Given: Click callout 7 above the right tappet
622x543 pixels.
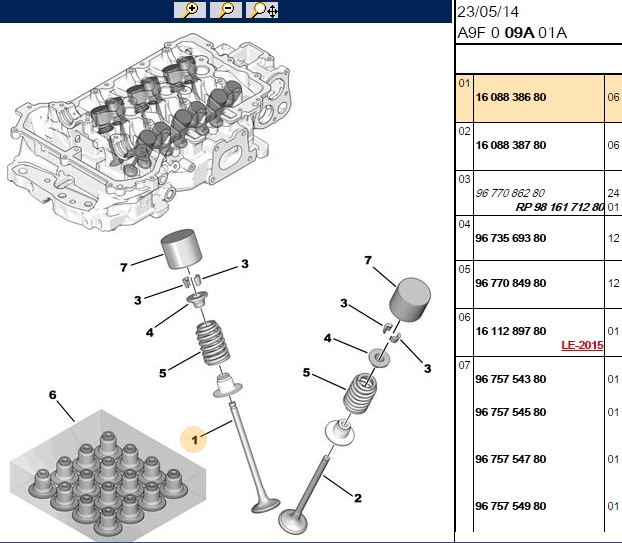Looking at the screenshot, I should 368,260.
